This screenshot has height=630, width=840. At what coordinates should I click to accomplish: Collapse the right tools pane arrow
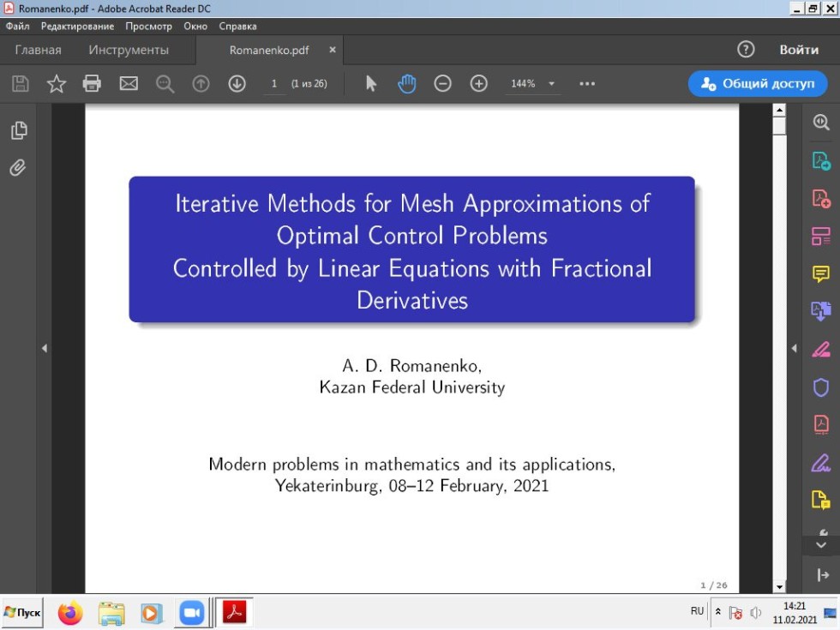(x=793, y=348)
